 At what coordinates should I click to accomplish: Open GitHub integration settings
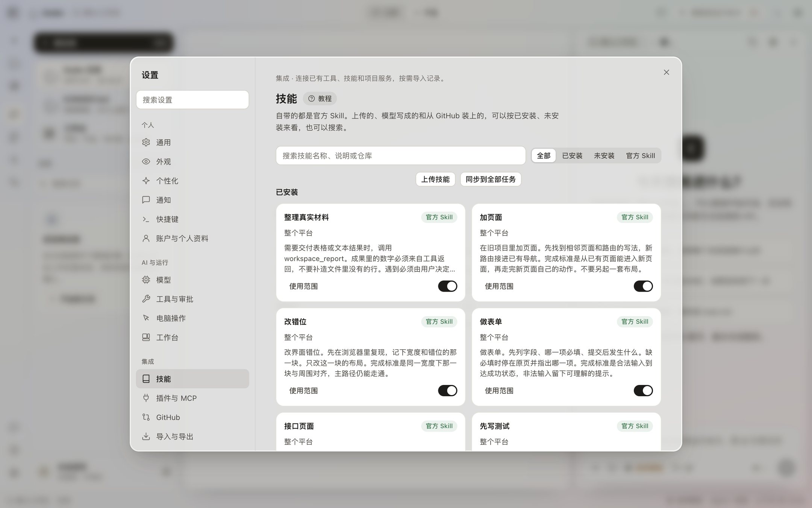pos(192,417)
